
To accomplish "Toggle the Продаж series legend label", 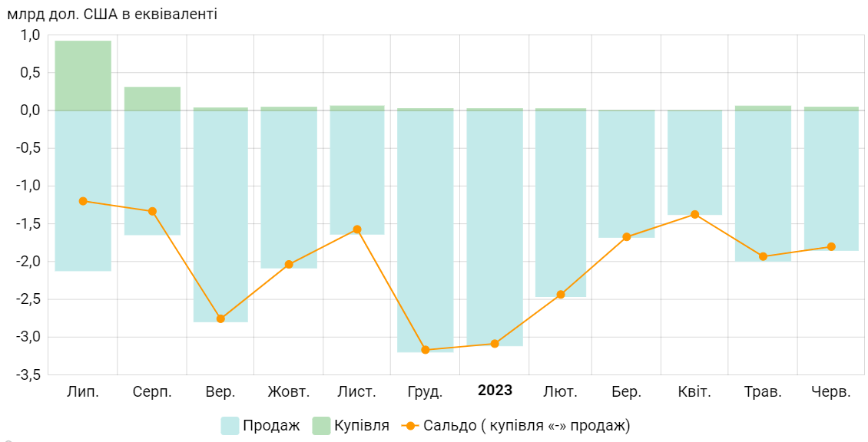I will pyautogui.click(x=271, y=425).
